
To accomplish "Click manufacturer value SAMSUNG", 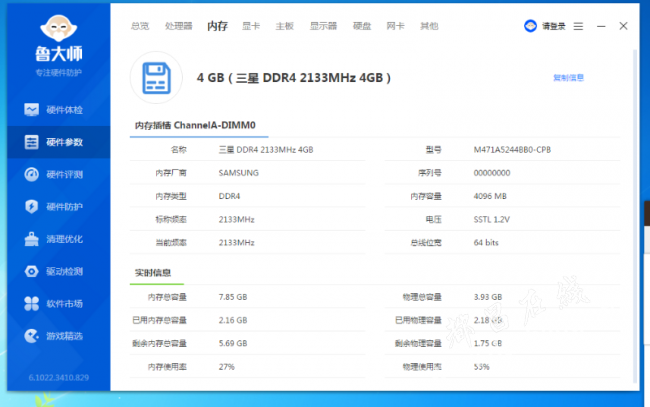I will (238, 173).
